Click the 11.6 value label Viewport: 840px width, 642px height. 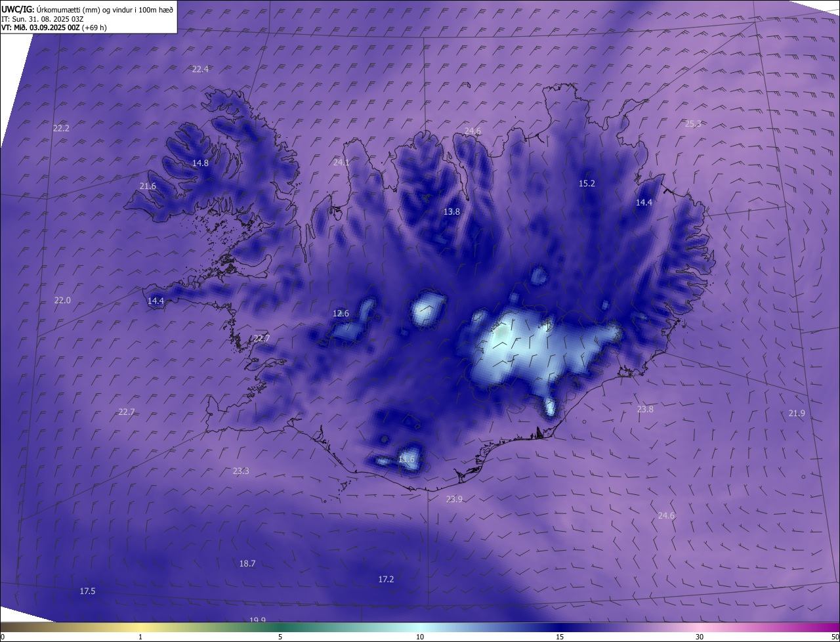point(406,460)
